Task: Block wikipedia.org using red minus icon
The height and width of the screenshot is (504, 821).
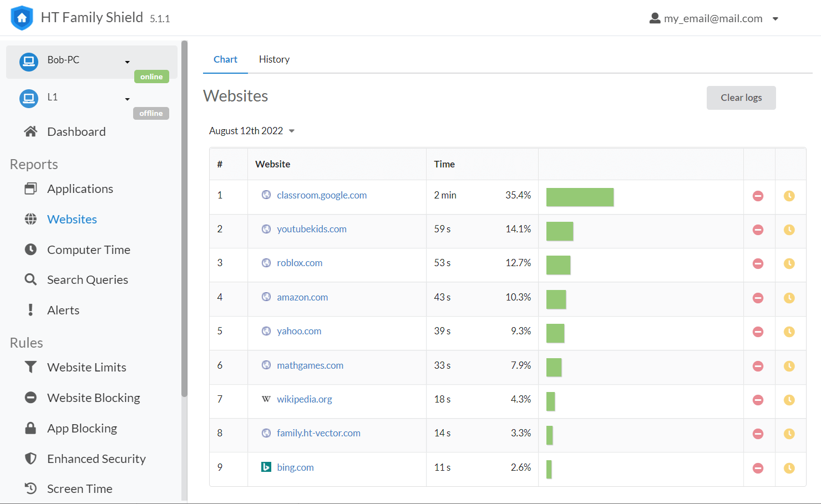Action: 758,400
